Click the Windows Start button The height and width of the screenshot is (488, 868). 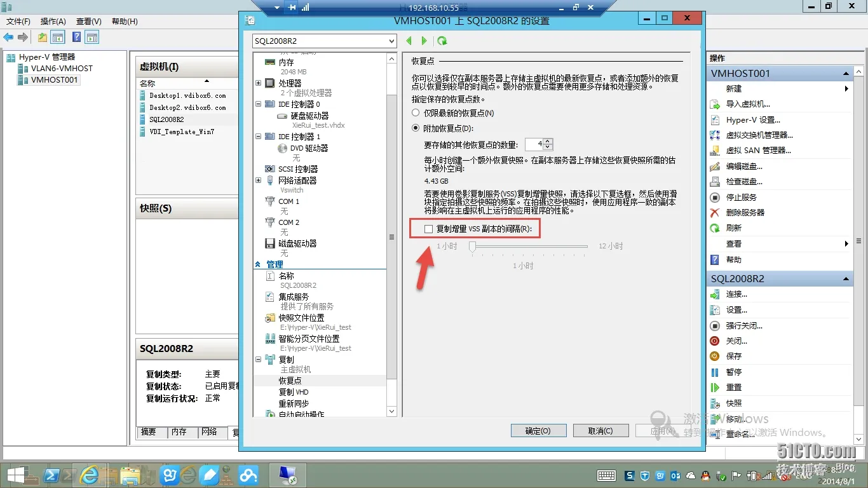tap(16, 475)
